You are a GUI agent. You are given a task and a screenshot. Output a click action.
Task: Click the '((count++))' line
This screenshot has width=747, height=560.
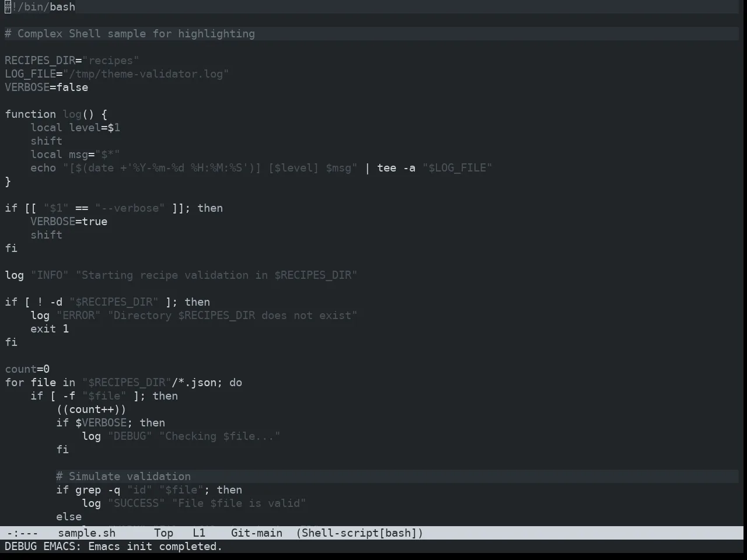91,409
